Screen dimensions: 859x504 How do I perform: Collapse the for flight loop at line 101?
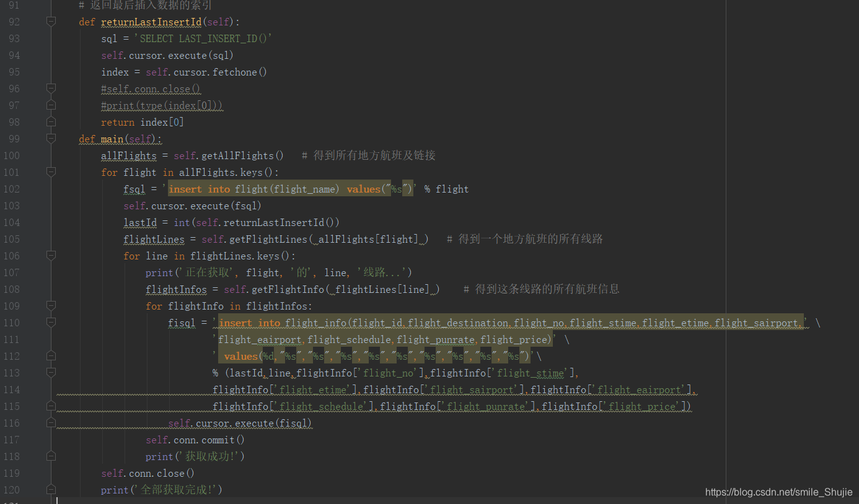(51, 172)
